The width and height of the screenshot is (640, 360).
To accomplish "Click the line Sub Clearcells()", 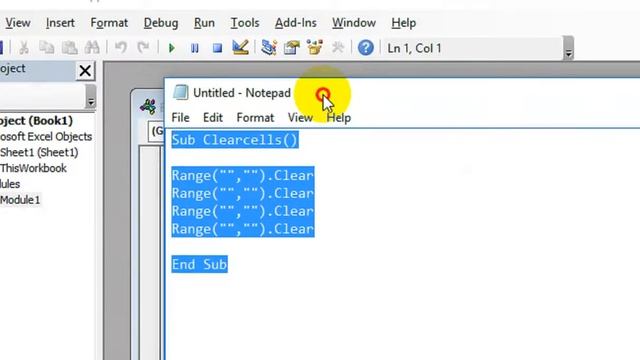I will [235, 140].
